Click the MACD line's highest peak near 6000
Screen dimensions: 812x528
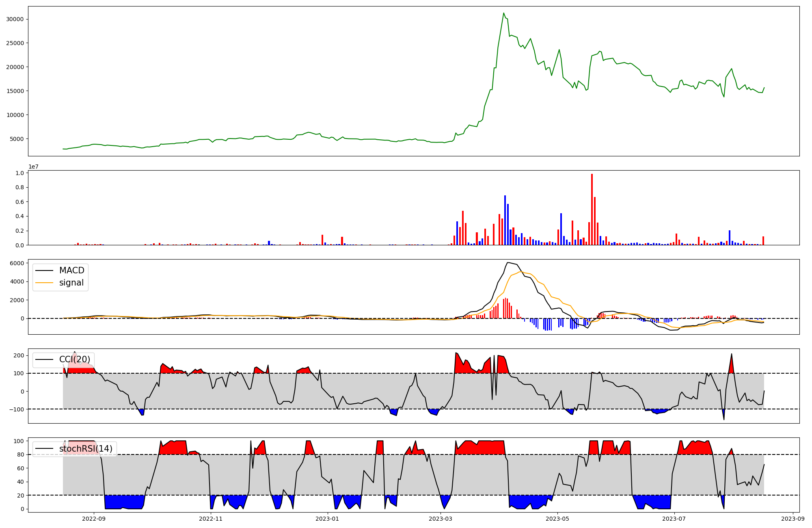pos(508,263)
